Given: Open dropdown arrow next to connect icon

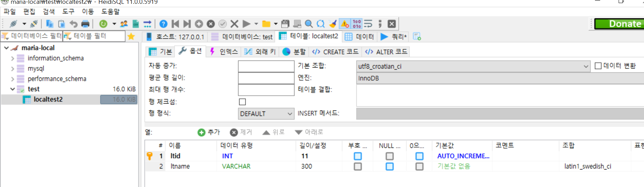Looking at the screenshot, I should tap(24, 24).
